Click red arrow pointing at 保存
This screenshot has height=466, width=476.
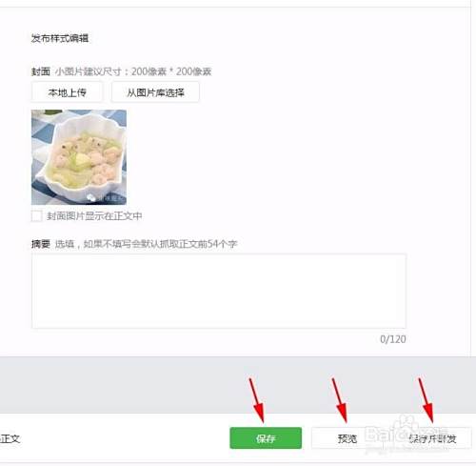(x=257, y=401)
